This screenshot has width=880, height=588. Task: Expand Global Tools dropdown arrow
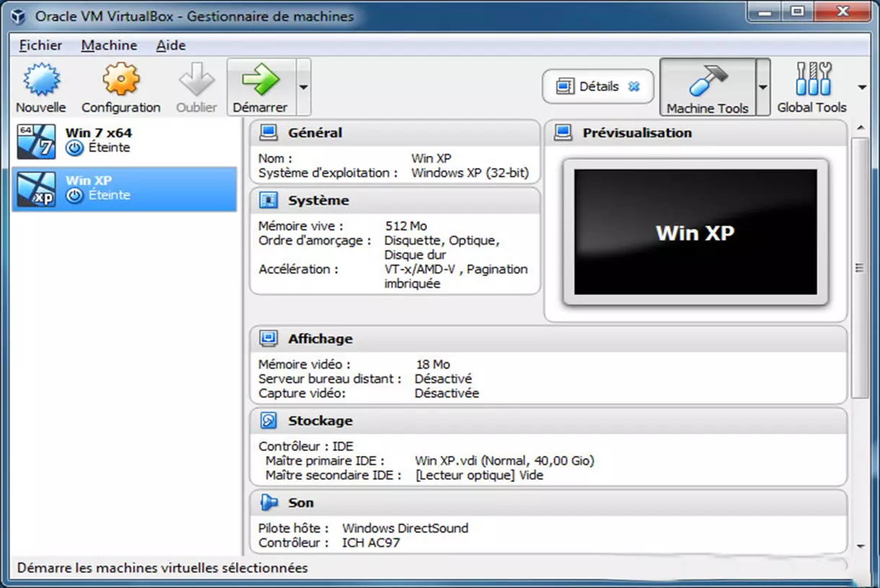[862, 87]
